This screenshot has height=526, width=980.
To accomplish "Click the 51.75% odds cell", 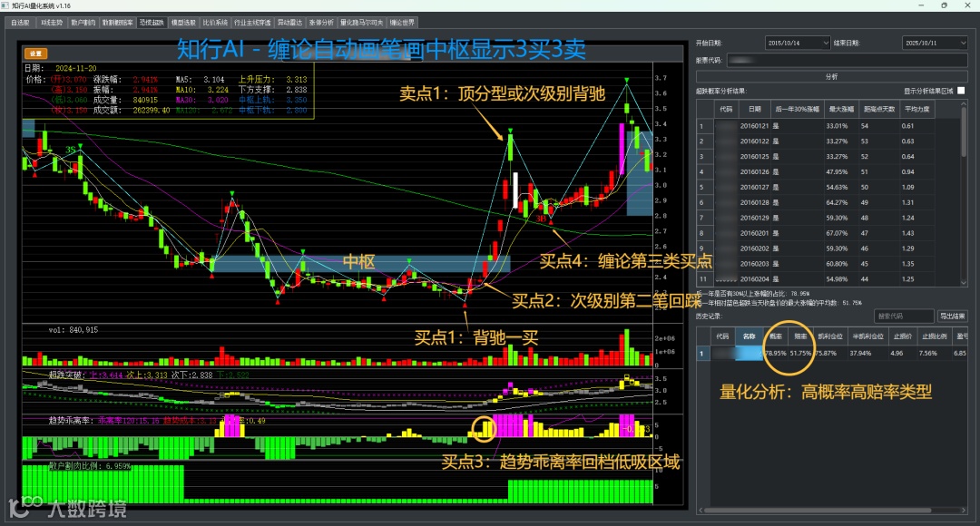I will (800, 353).
